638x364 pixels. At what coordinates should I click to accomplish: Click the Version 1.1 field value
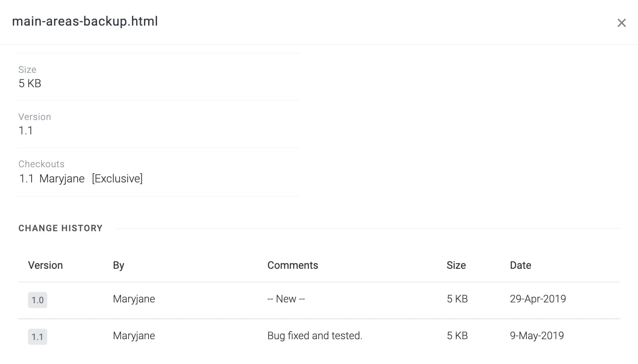(26, 131)
